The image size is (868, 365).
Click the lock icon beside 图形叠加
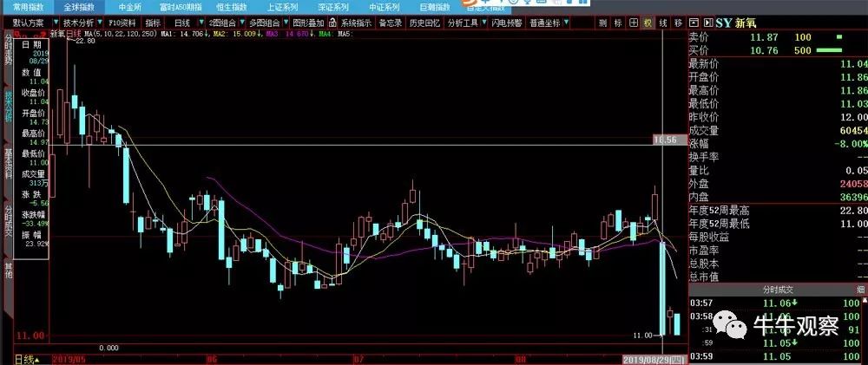tap(332, 23)
